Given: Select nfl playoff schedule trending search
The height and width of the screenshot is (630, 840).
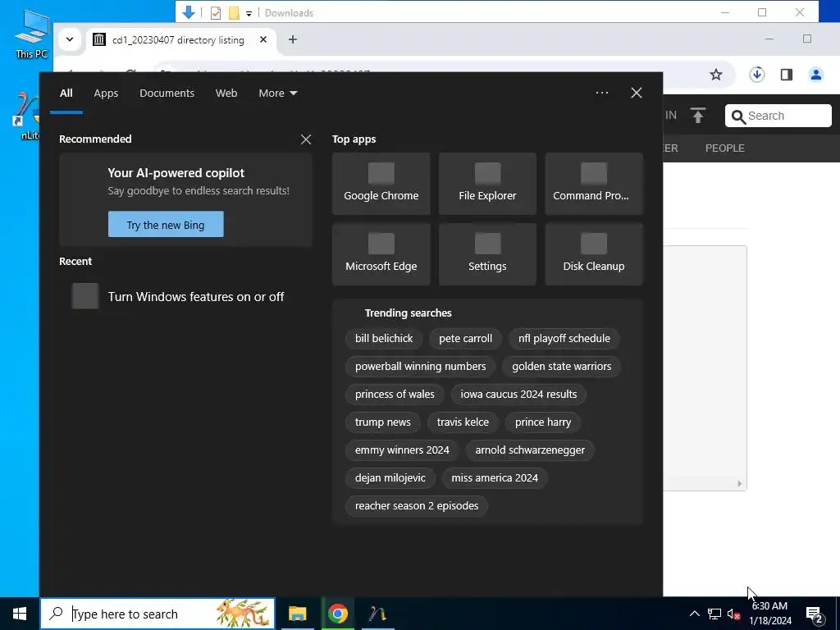Looking at the screenshot, I should click(x=564, y=339).
